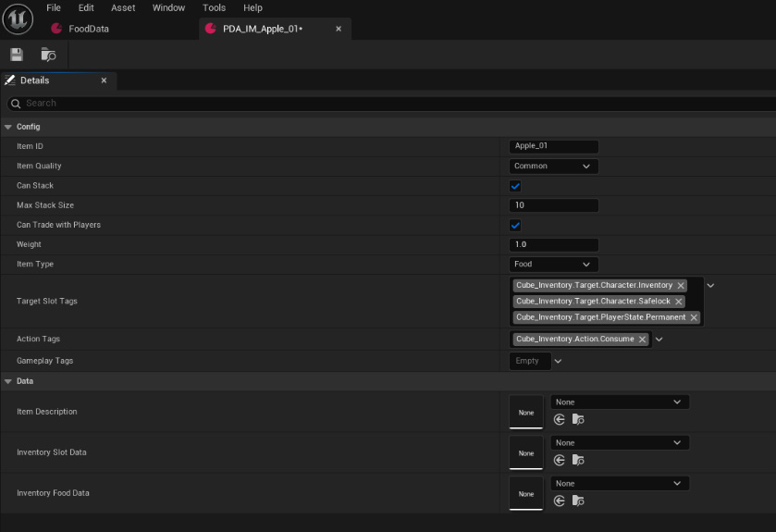This screenshot has width=776, height=532.
Task: Click the Details panel pencil icon
Action: [x=10, y=80]
